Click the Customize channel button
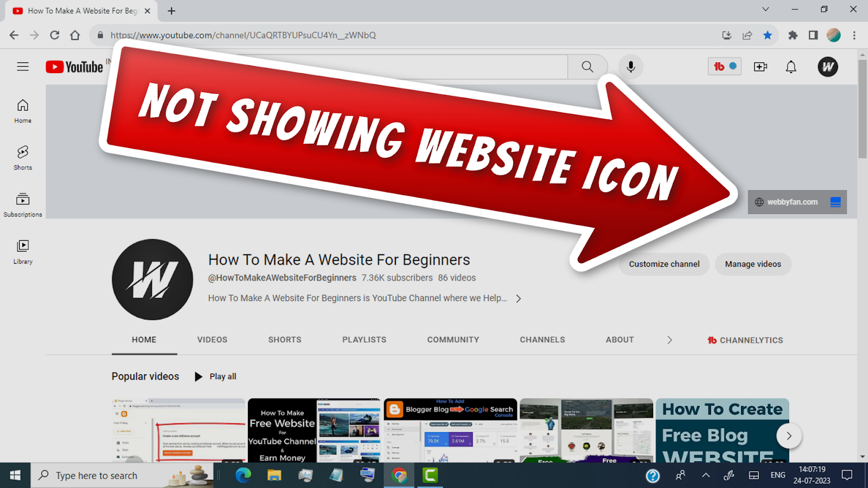The height and width of the screenshot is (488, 868). 664,264
